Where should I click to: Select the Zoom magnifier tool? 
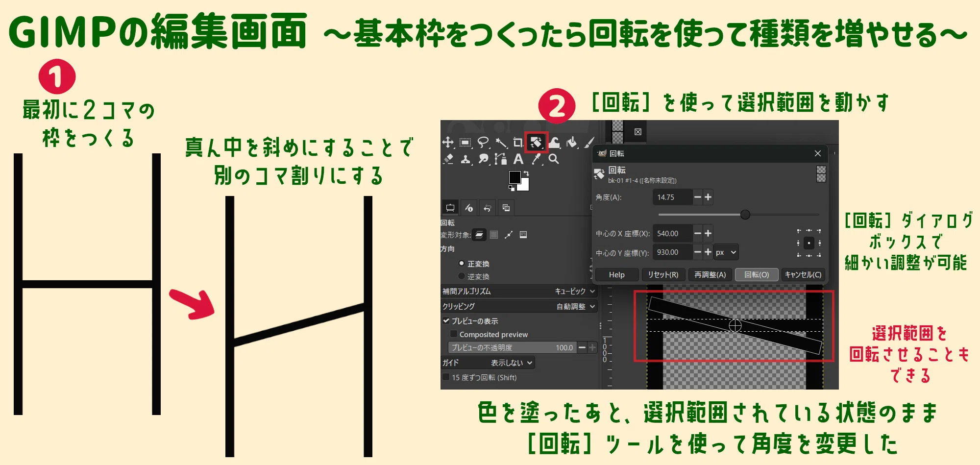554,159
